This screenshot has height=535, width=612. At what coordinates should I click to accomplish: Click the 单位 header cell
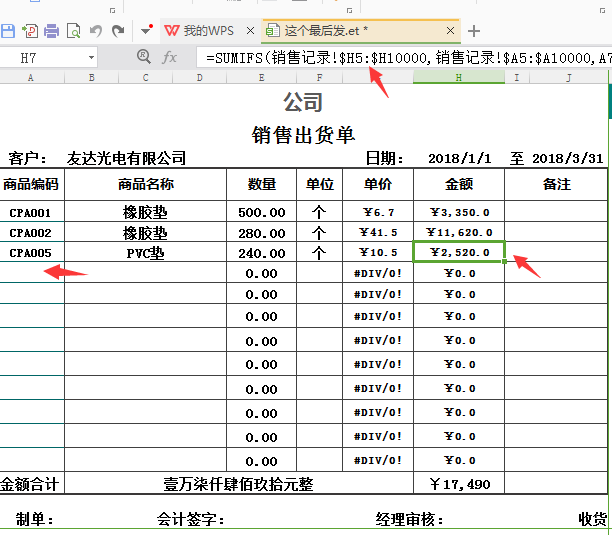tap(319, 184)
